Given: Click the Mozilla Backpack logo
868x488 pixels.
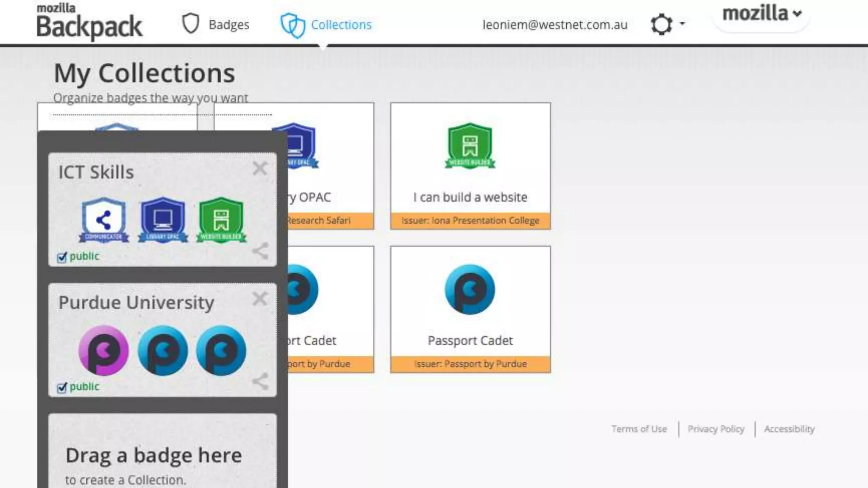Looking at the screenshot, I should 89,22.
